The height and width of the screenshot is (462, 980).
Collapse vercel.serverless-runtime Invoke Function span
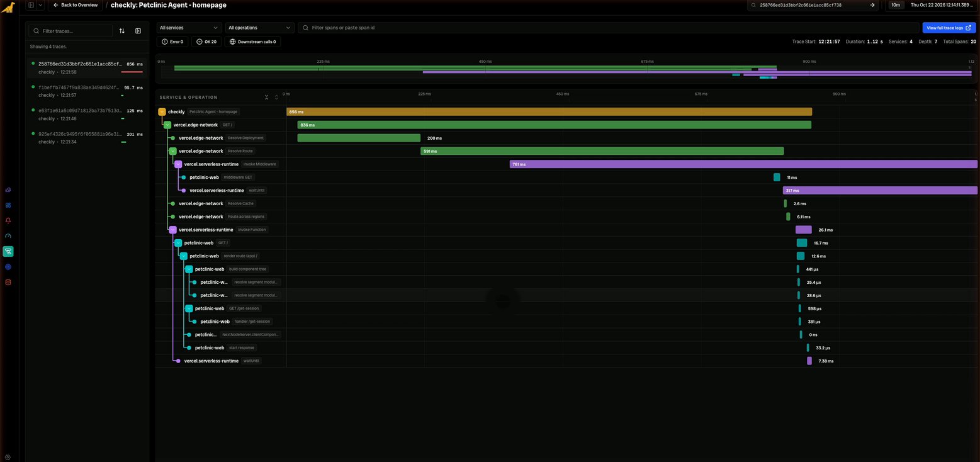click(172, 230)
